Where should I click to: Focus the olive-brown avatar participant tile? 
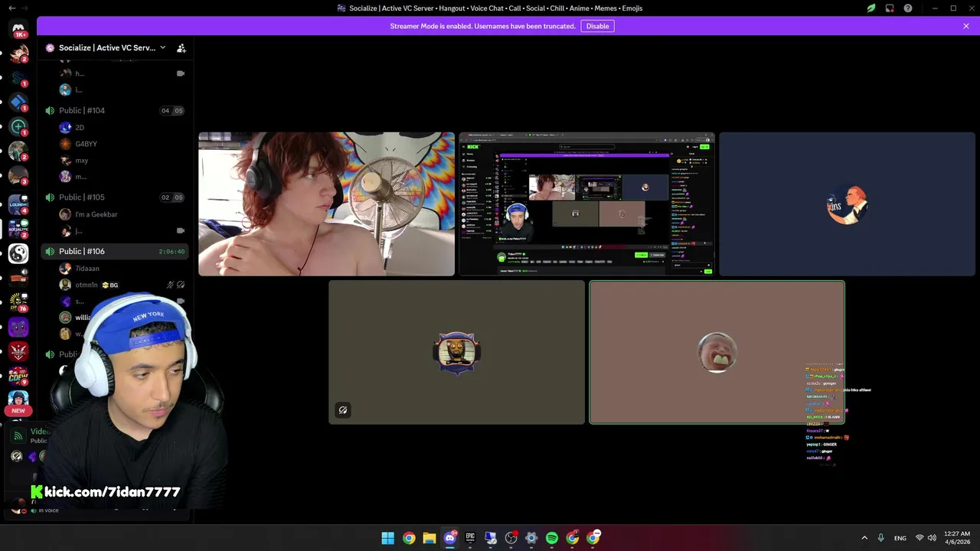click(x=456, y=352)
